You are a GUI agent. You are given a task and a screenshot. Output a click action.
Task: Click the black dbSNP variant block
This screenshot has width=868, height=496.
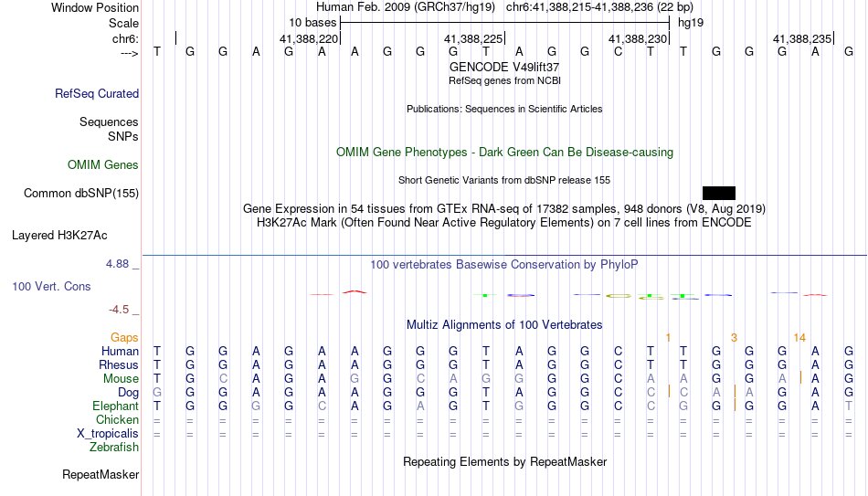point(718,194)
